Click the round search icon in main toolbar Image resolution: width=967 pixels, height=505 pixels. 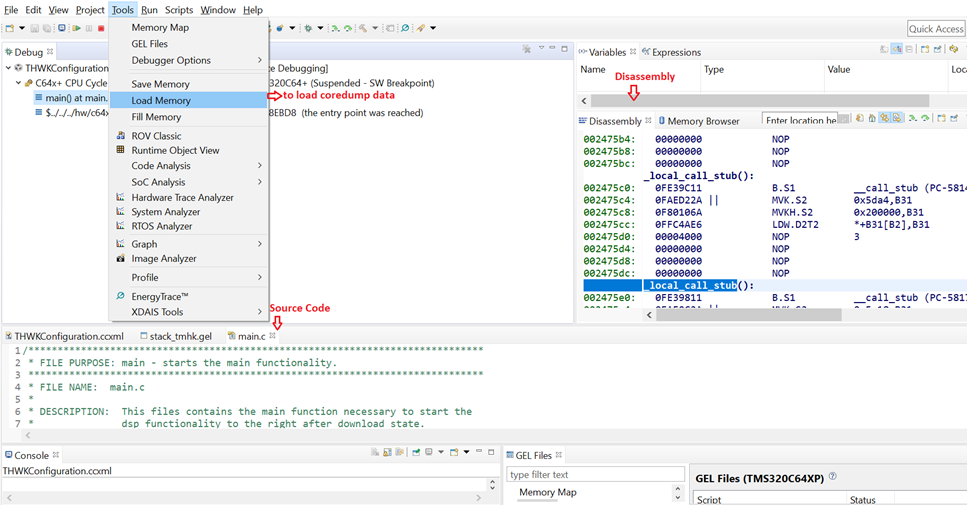click(405, 28)
